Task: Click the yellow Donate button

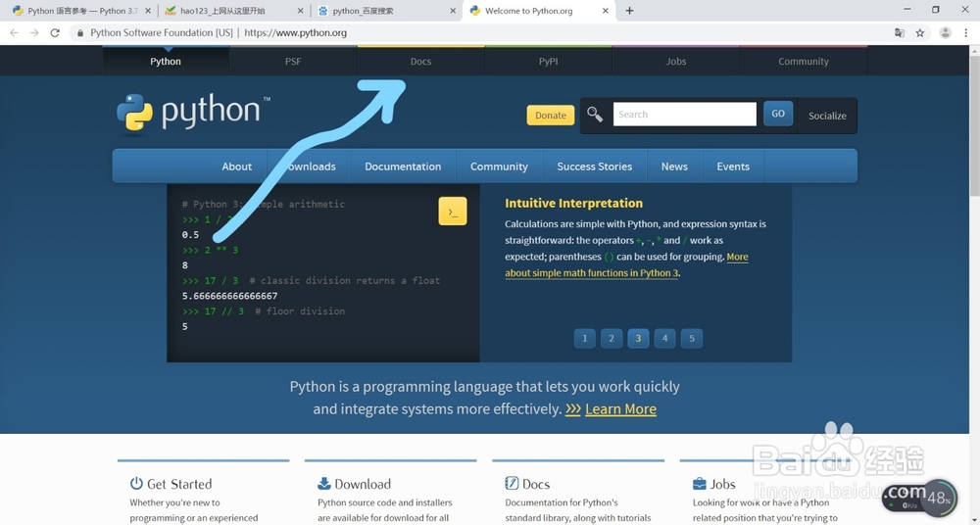Action: (x=551, y=115)
